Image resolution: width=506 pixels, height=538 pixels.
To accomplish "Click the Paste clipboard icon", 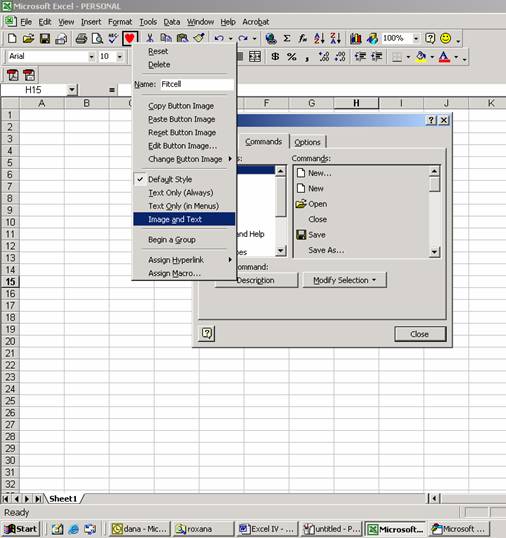I will tap(182, 38).
